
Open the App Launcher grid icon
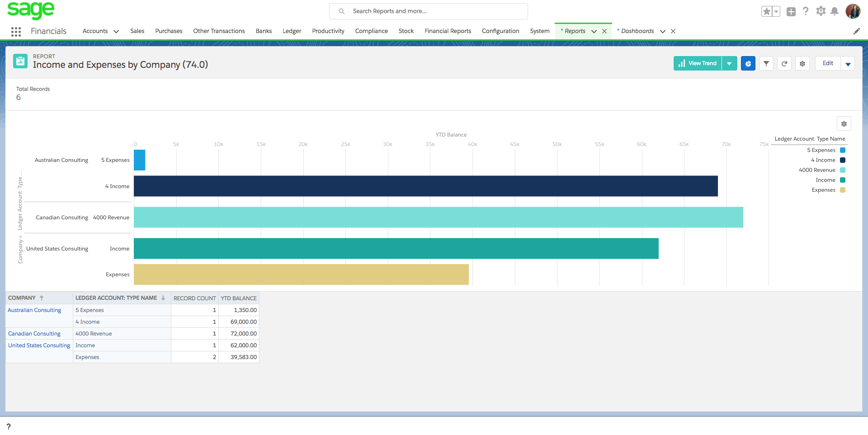click(x=16, y=31)
